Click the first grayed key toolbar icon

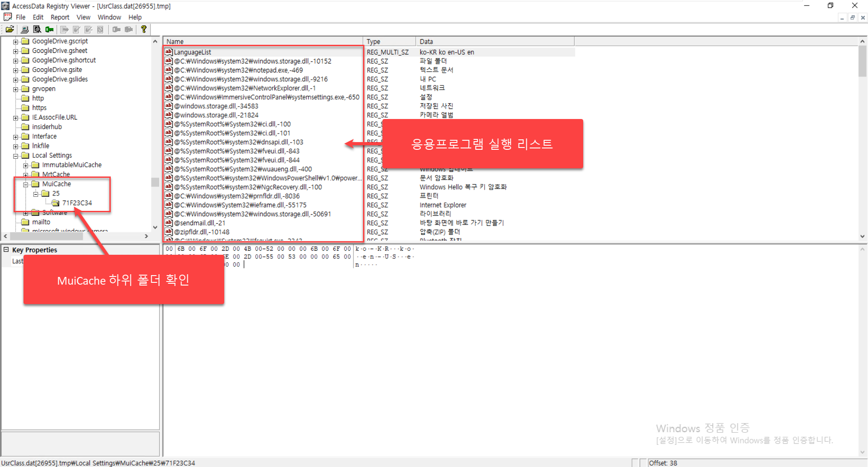(x=116, y=29)
